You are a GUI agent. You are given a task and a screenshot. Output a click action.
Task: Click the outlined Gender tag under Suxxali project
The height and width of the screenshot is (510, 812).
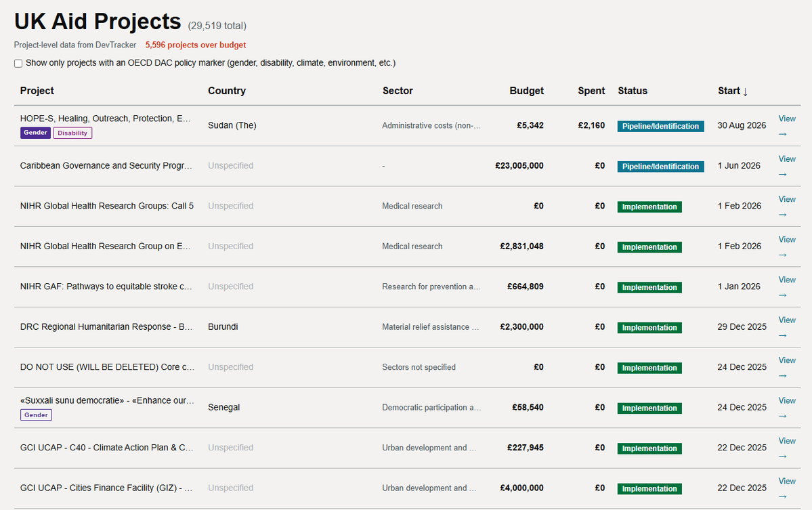(37, 415)
